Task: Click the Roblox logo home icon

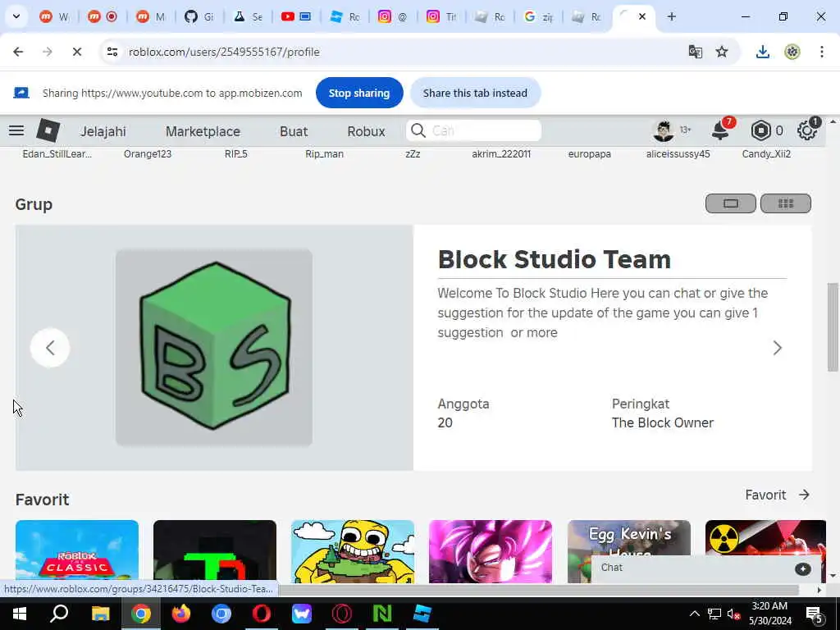Action: pyautogui.click(x=48, y=130)
